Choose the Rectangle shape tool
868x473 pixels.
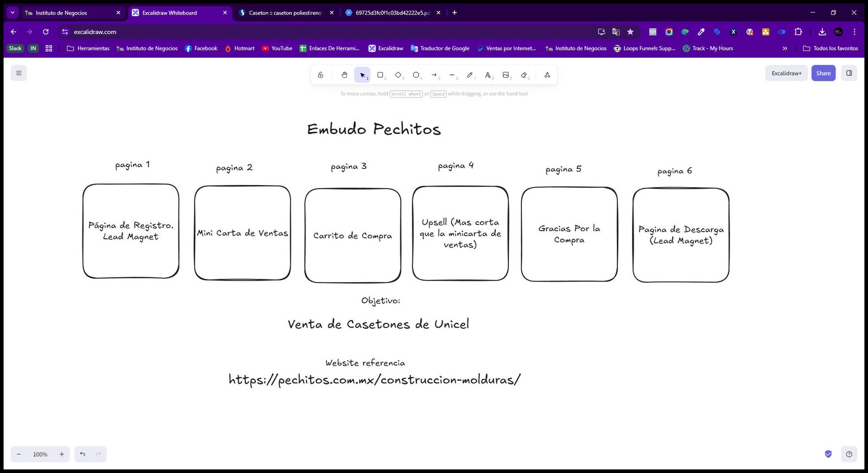(380, 75)
